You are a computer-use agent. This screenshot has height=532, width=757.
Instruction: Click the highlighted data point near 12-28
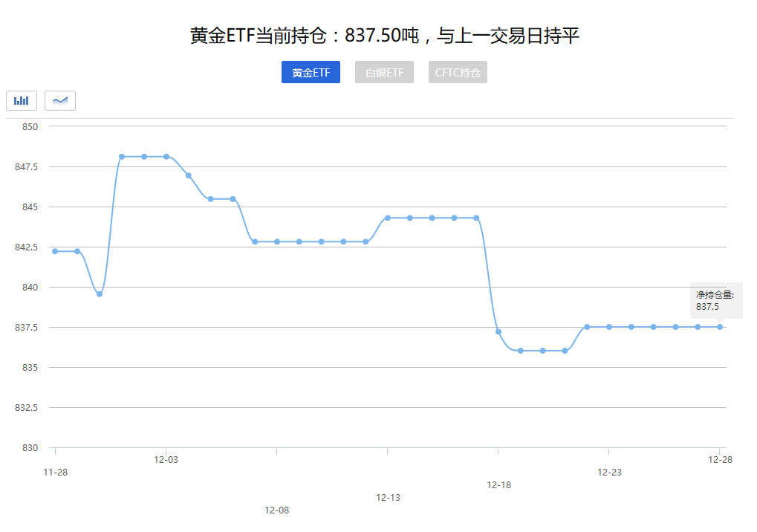(x=718, y=325)
